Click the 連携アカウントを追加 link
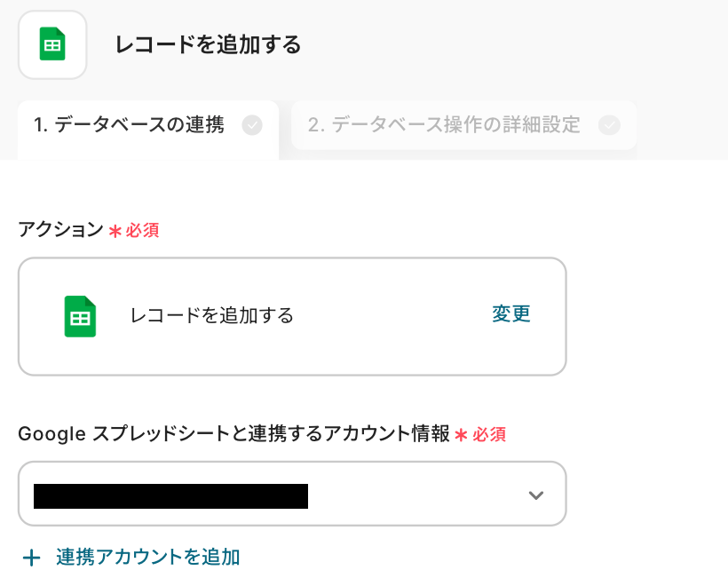The height and width of the screenshot is (586, 728). pyautogui.click(x=147, y=558)
